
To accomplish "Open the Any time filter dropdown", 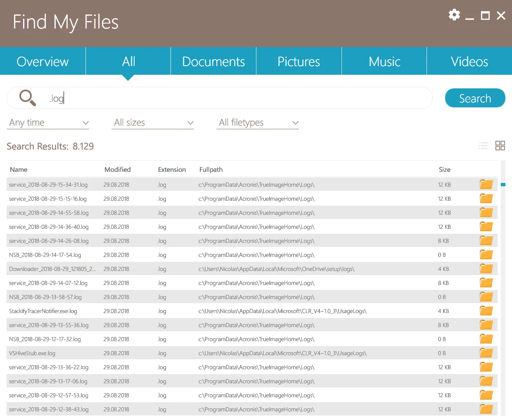I will tap(48, 122).
